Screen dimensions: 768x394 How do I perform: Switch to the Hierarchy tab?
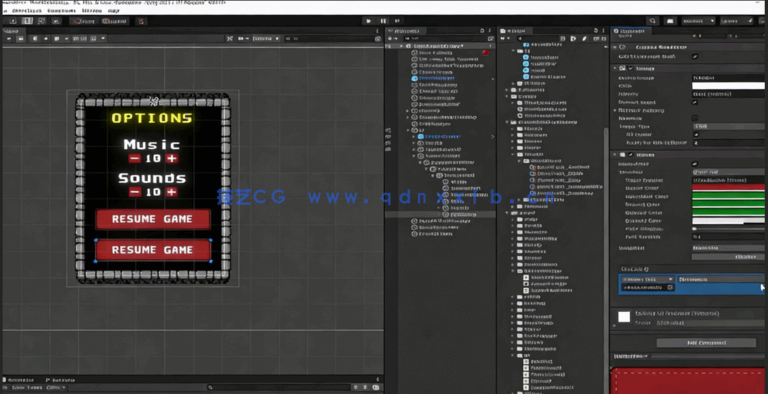point(406,31)
